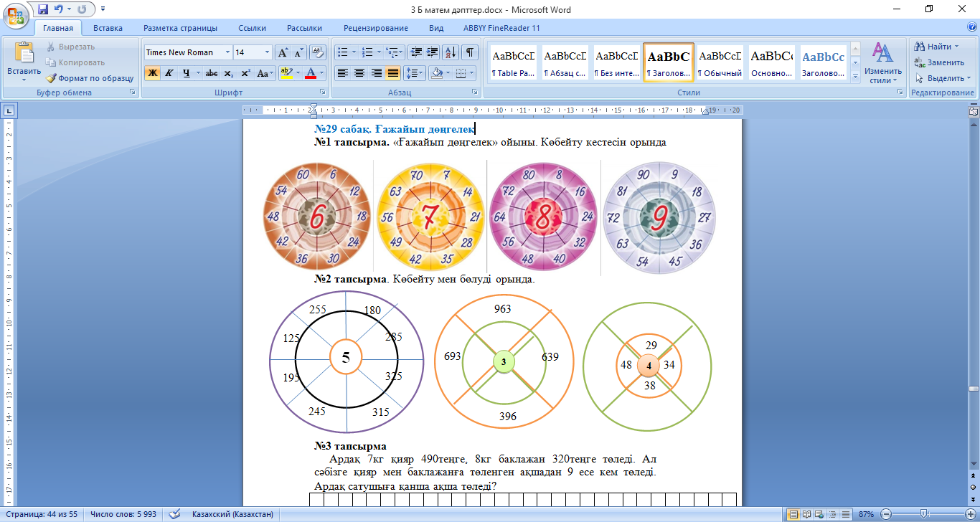Toggle italic (К) formatting
This screenshot has height=522, width=980.
coord(169,73)
